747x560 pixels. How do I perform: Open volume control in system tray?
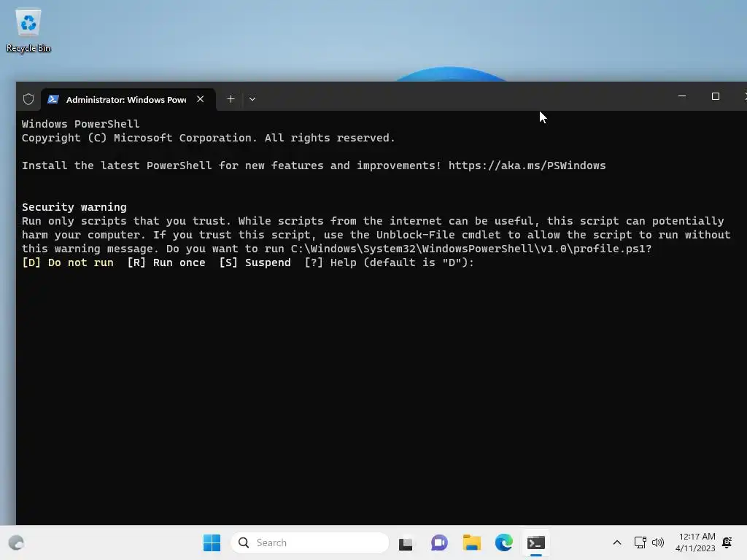point(658,542)
